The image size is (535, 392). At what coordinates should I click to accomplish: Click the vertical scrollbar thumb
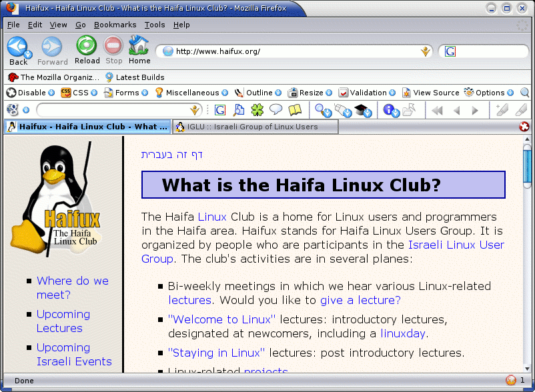[x=527, y=166]
